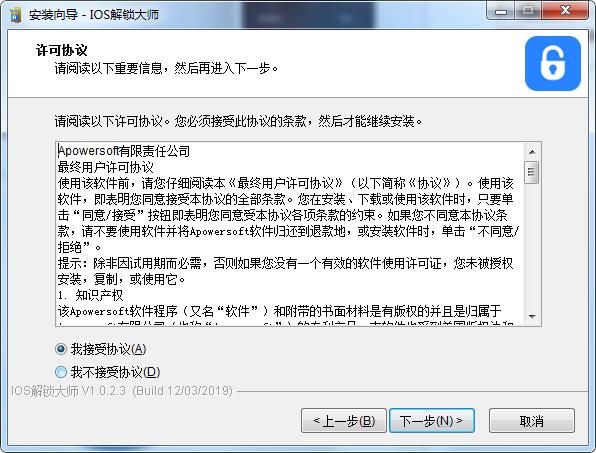This screenshot has height=453, width=596.
Task: Click the '1. 知识产权' heading in license
Action: click(90, 295)
